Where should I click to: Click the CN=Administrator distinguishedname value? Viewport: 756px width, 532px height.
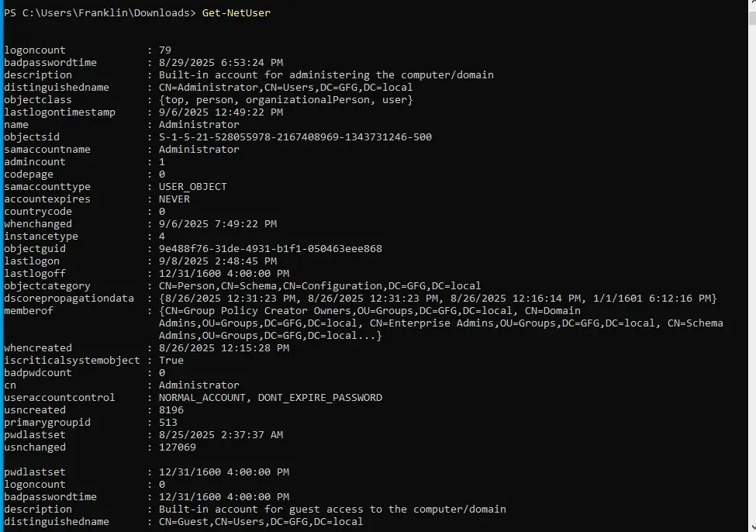coord(285,88)
